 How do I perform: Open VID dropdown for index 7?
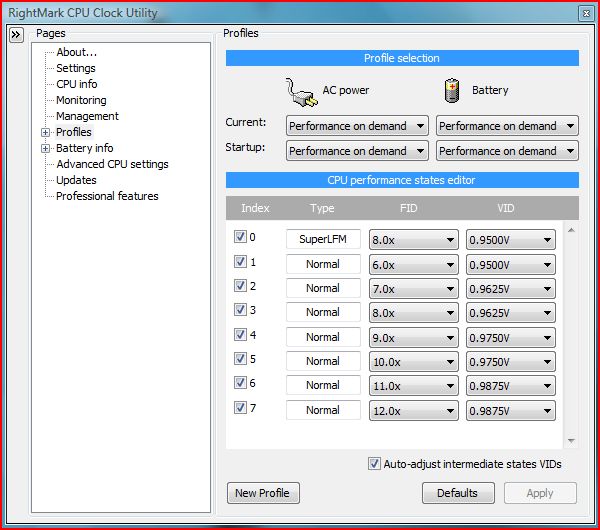pyautogui.click(x=511, y=411)
